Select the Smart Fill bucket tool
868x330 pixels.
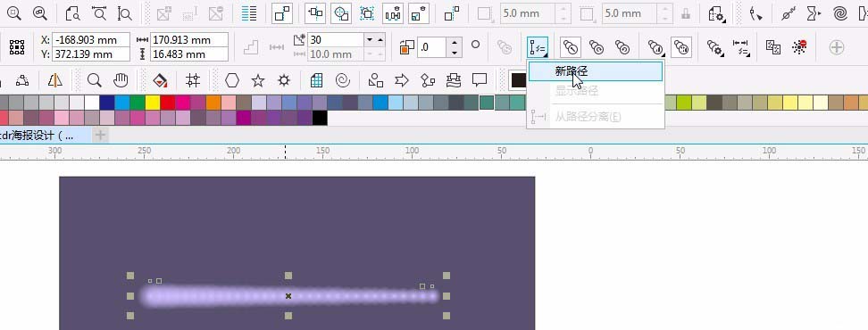click(x=160, y=81)
